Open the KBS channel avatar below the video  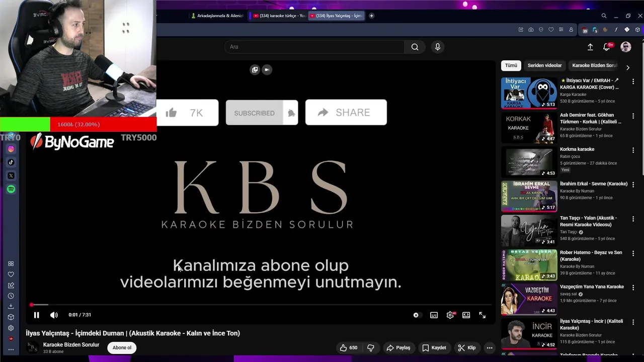(x=32, y=347)
